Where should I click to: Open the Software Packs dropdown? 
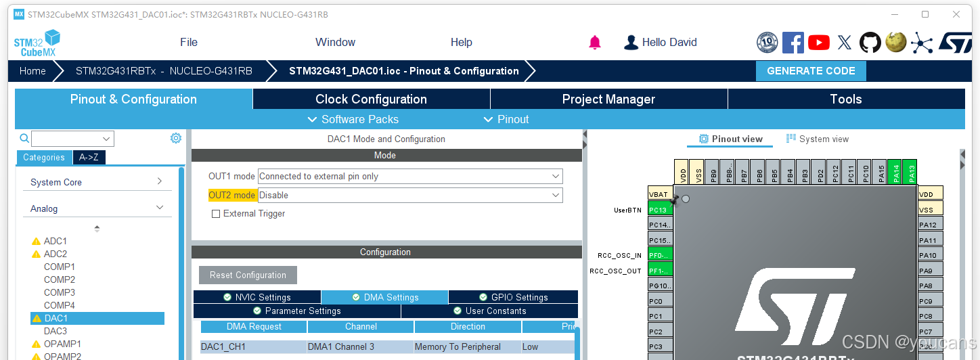pyautogui.click(x=353, y=119)
